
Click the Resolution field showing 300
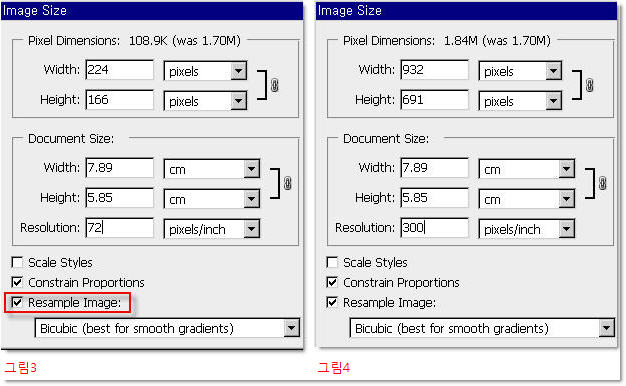click(x=434, y=228)
